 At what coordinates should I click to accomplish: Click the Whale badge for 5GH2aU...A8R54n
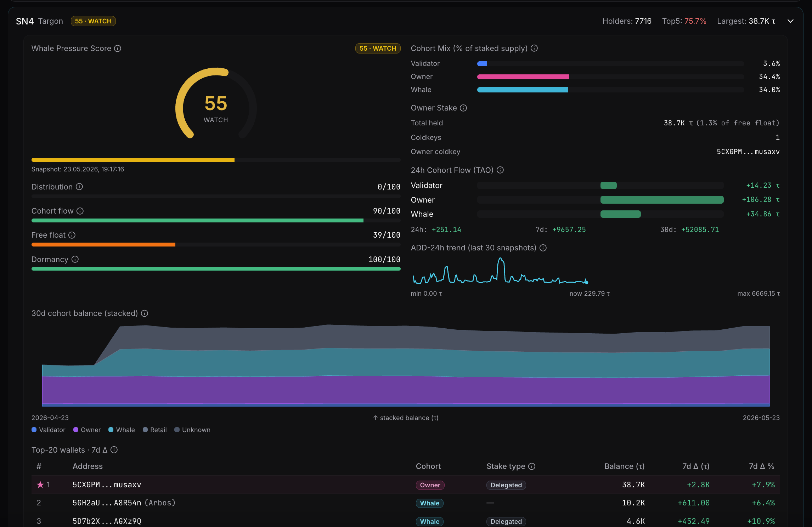430,503
